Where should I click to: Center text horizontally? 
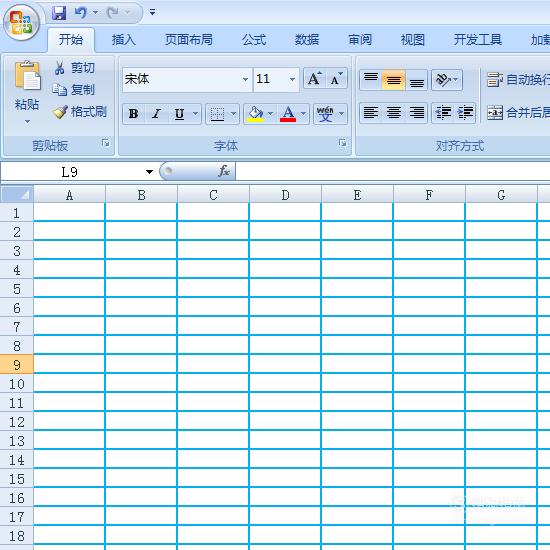click(x=394, y=113)
